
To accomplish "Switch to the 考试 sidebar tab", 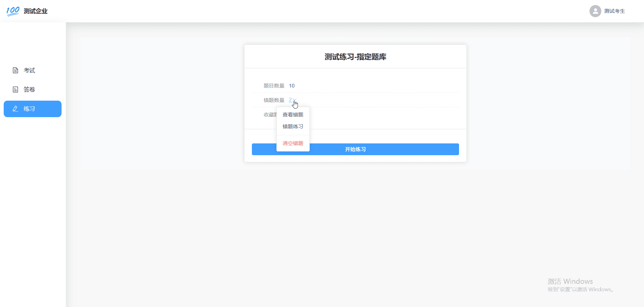I will [x=29, y=70].
